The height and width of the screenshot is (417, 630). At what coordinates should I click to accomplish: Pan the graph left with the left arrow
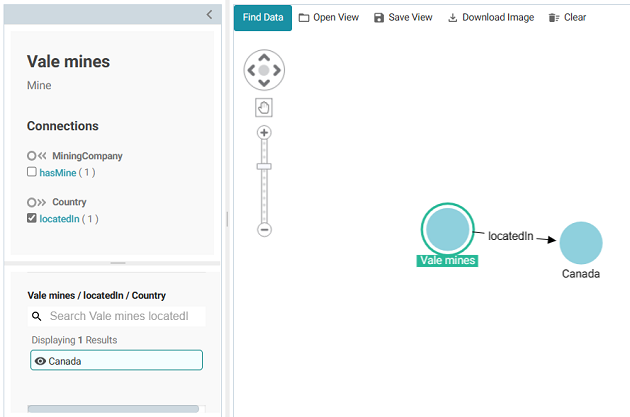click(x=252, y=70)
